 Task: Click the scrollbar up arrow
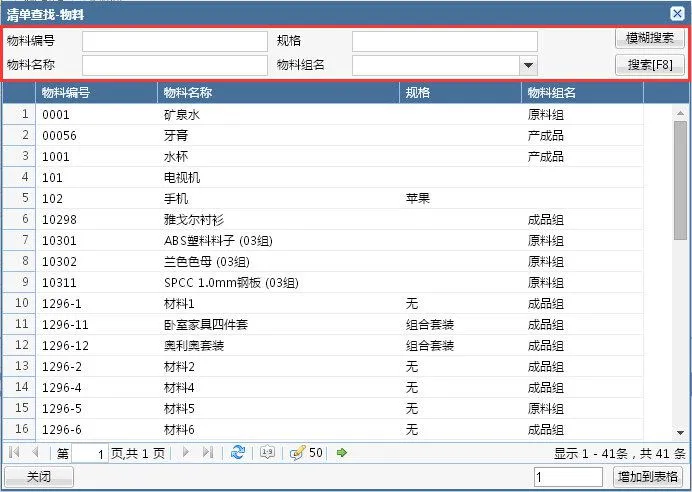[680, 113]
